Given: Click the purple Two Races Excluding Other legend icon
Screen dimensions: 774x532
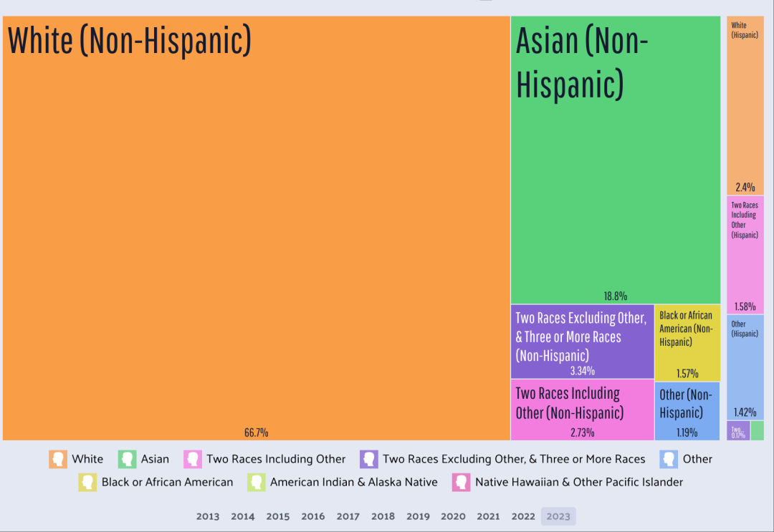Looking at the screenshot, I should coord(369,459).
